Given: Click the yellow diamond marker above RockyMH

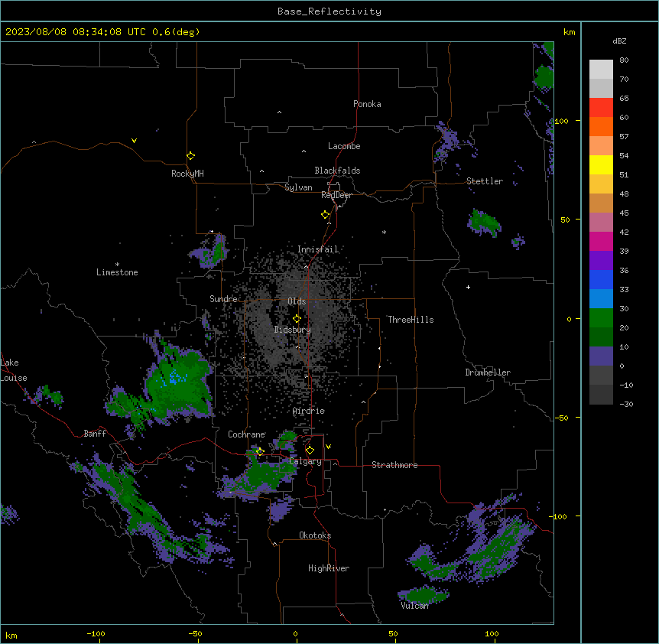Looking at the screenshot, I should click(x=190, y=156).
